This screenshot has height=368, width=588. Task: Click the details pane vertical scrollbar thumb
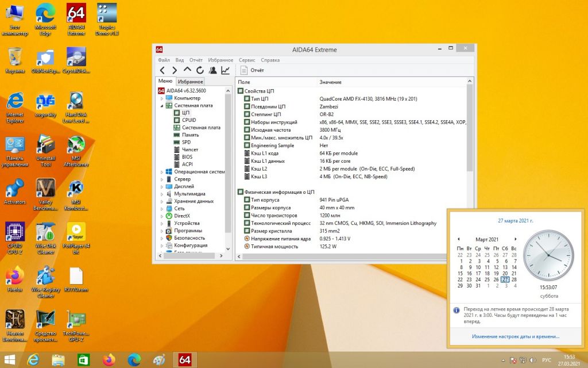[470, 128]
